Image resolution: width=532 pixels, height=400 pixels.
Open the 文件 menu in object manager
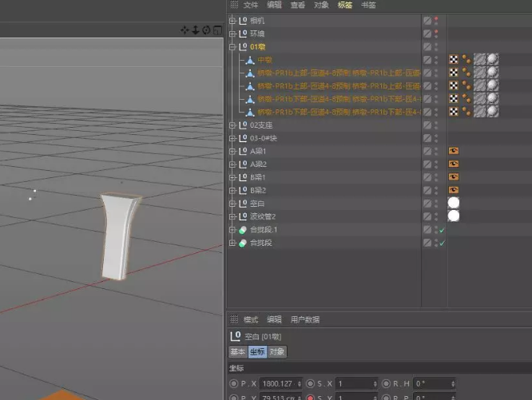point(251,5)
